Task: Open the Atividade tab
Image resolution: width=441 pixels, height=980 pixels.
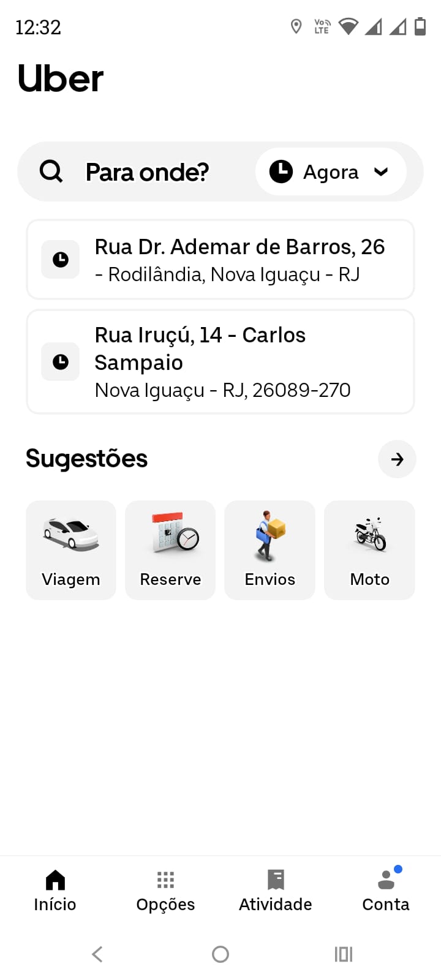Action: pyautogui.click(x=276, y=891)
